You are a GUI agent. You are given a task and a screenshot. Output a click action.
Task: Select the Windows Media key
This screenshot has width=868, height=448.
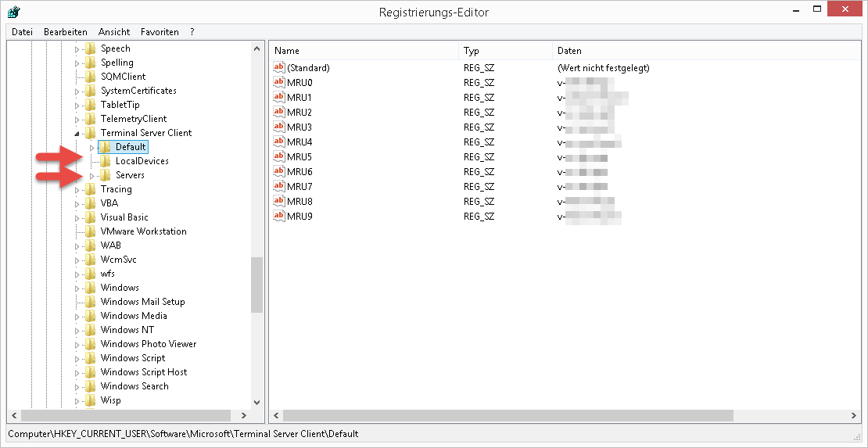(134, 316)
